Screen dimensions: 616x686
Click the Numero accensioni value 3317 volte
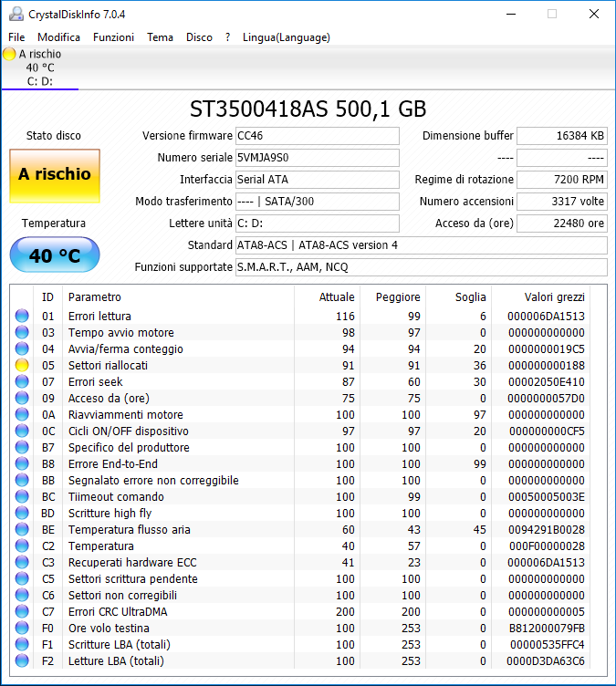562,202
